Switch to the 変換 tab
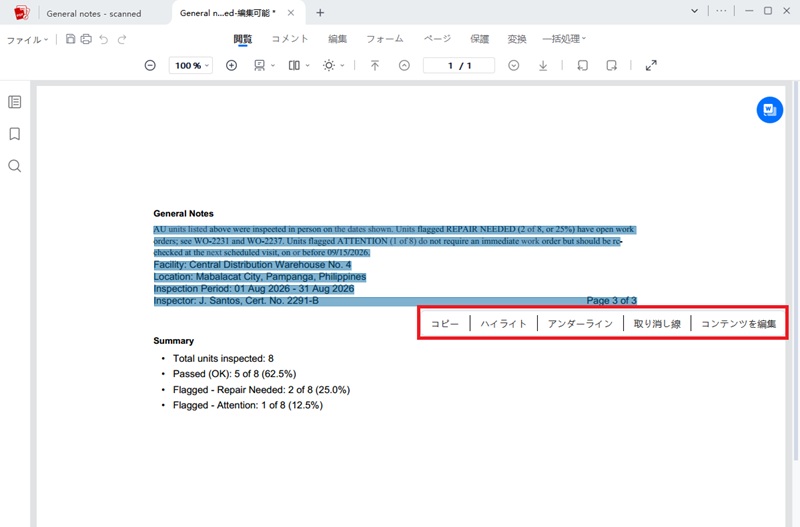This screenshot has width=800, height=527. pos(517,39)
